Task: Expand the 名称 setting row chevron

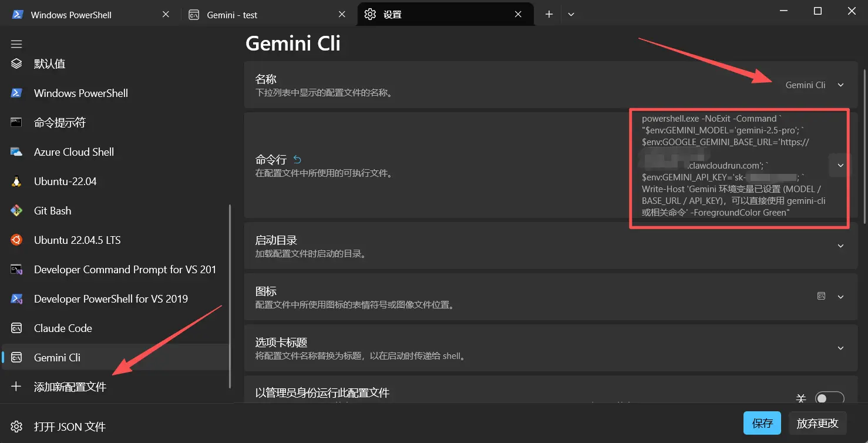Action: [x=840, y=85]
